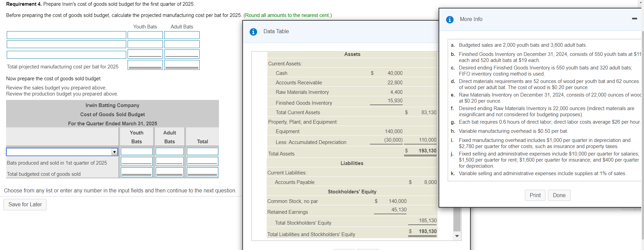Click Total field for bats produced and sold
Image resolution: width=644 pixels, height=250 pixels.
202,161
